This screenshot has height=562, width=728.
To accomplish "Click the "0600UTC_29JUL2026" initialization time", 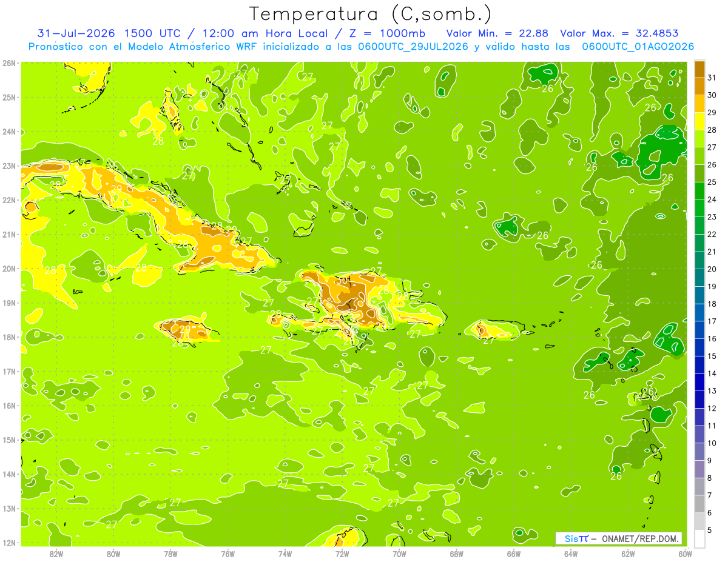I will point(413,47).
